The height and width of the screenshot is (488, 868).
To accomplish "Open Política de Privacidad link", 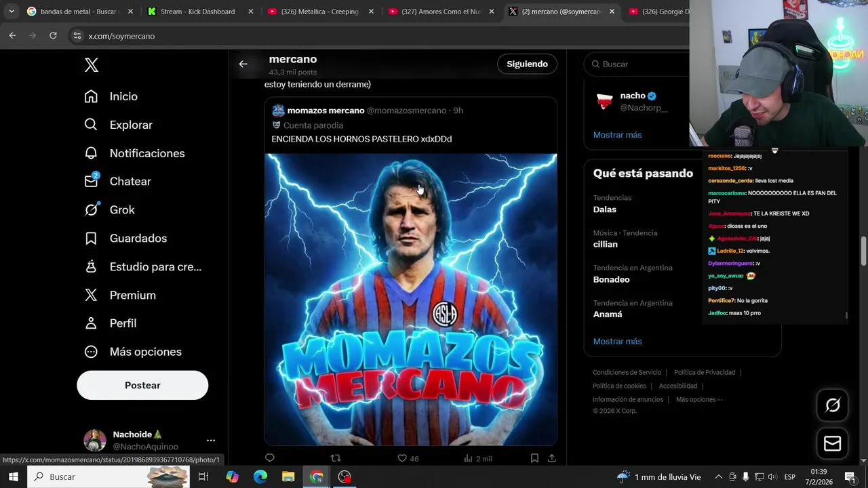I will 705,372.
